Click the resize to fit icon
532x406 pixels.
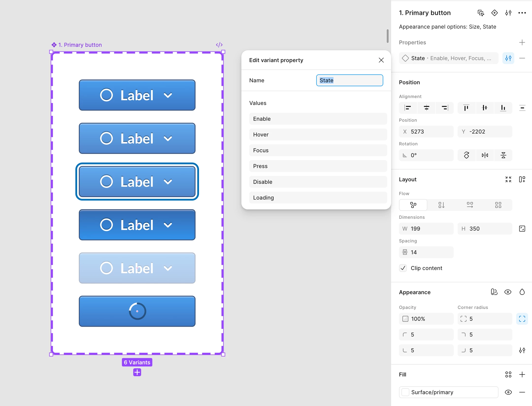[x=508, y=179]
